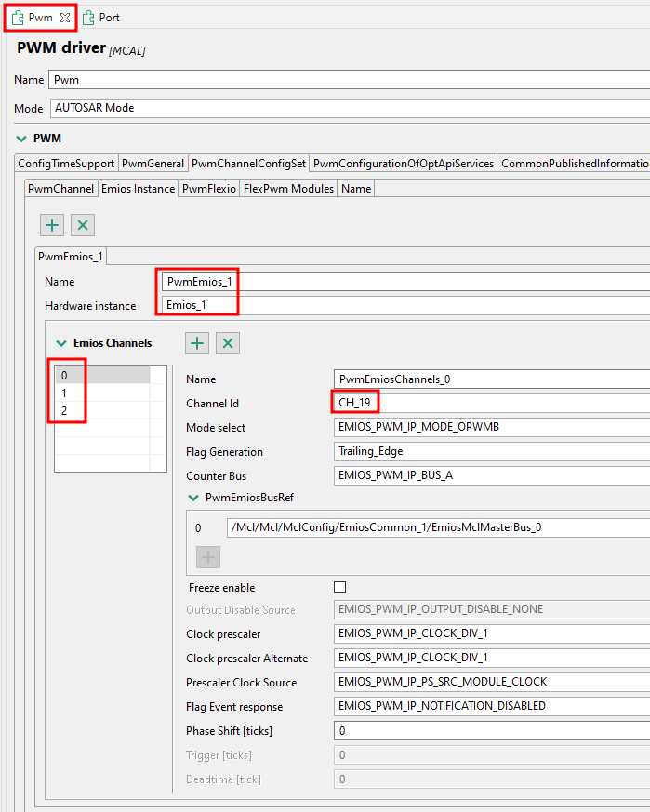Select the PwmEmios_1 instance tab

point(71,257)
